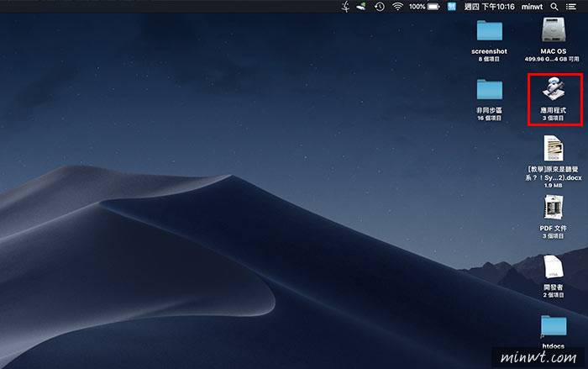588x369 pixels.
Task: Click the screenshot folder name label
Action: pyautogui.click(x=489, y=51)
